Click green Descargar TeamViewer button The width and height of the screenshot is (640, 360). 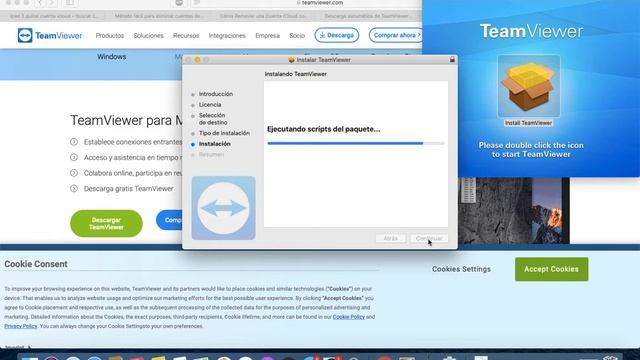tap(107, 223)
